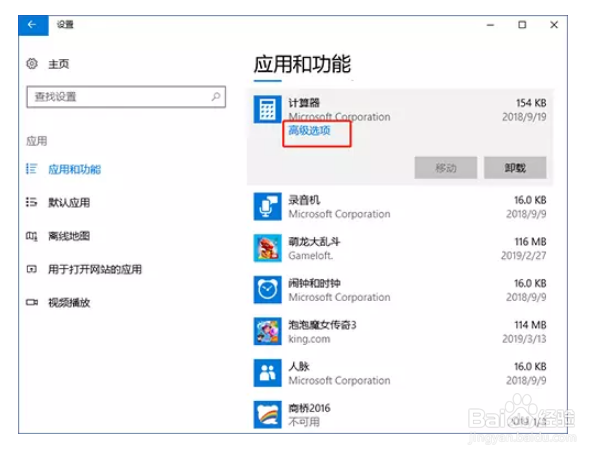
Task: Click the 默认应用 sidebar icon
Action: coord(32,202)
